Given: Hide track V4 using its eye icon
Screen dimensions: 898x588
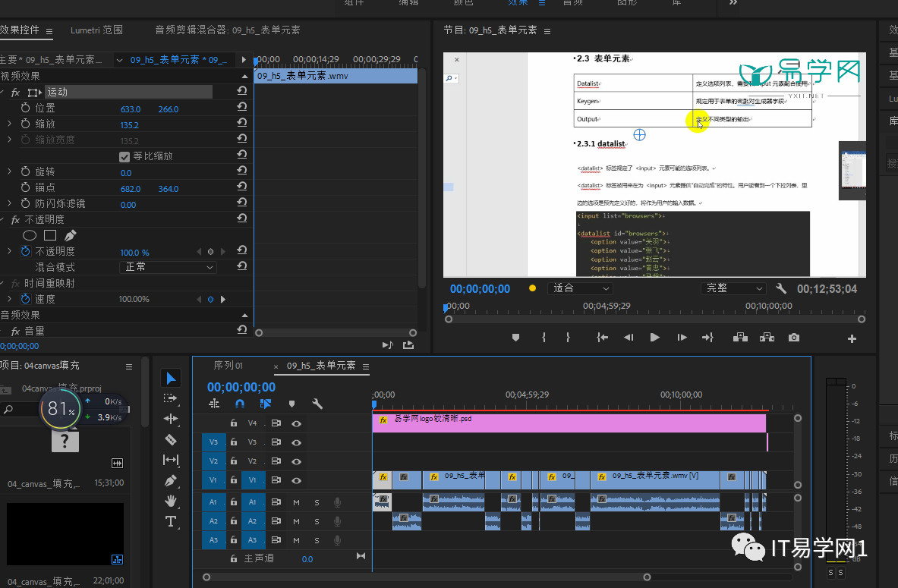Looking at the screenshot, I should [297, 423].
